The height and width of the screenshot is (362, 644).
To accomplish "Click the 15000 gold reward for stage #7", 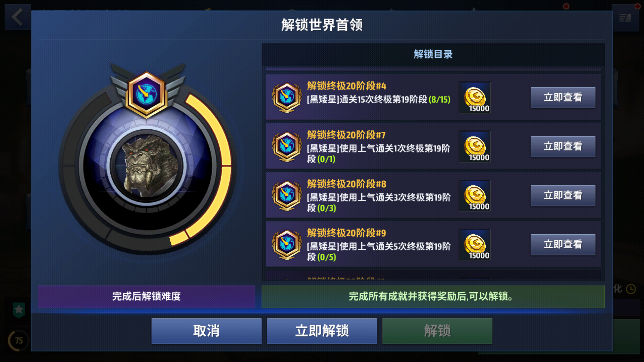I will 475,146.
